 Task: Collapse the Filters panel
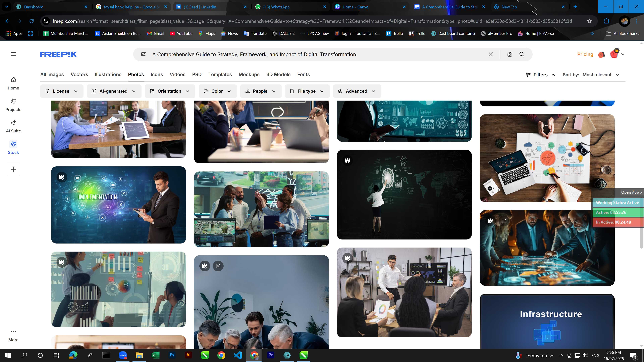click(541, 75)
